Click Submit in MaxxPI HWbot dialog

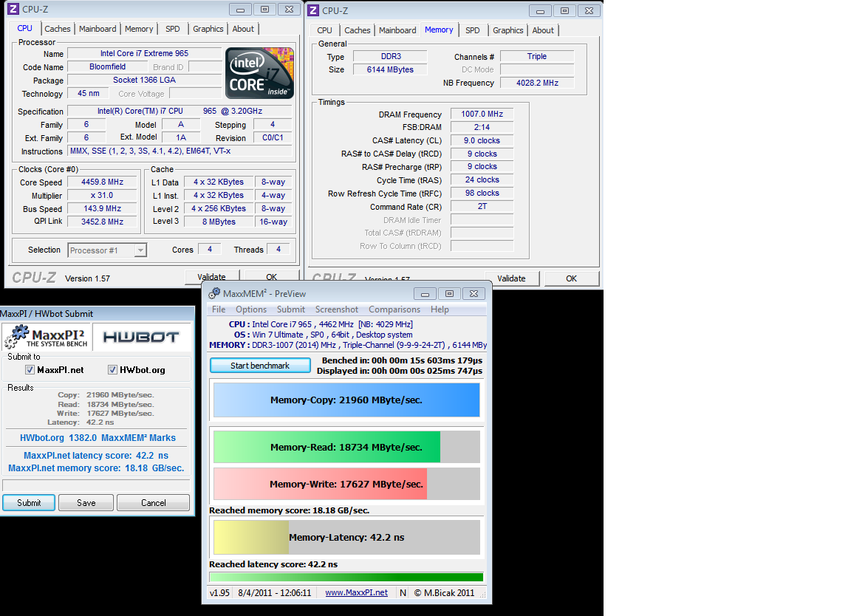point(29,502)
